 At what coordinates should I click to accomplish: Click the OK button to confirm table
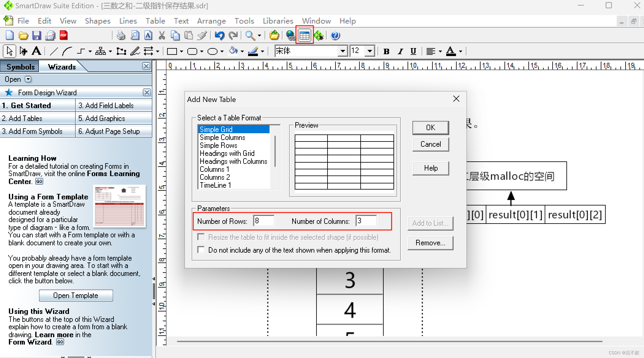430,128
